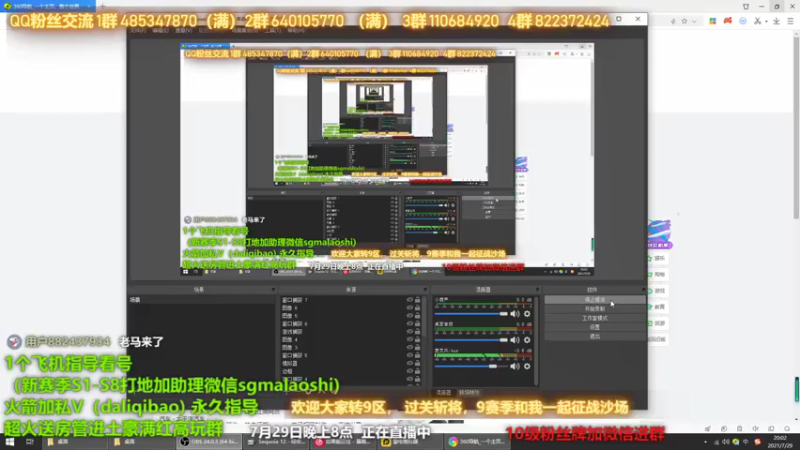Click lightning speed mode icon in browser
Screen dimensions: 800x450
click(x=673, y=21)
